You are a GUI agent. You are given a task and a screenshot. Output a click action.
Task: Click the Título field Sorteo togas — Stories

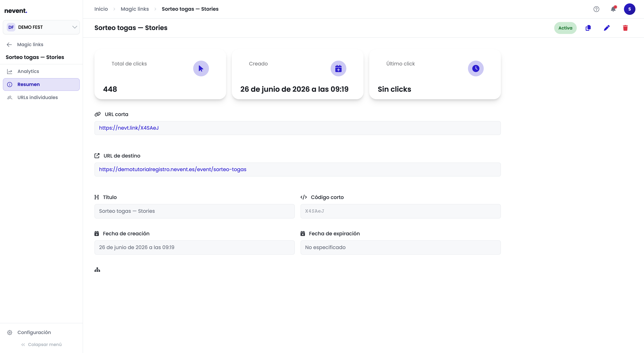coord(194,211)
